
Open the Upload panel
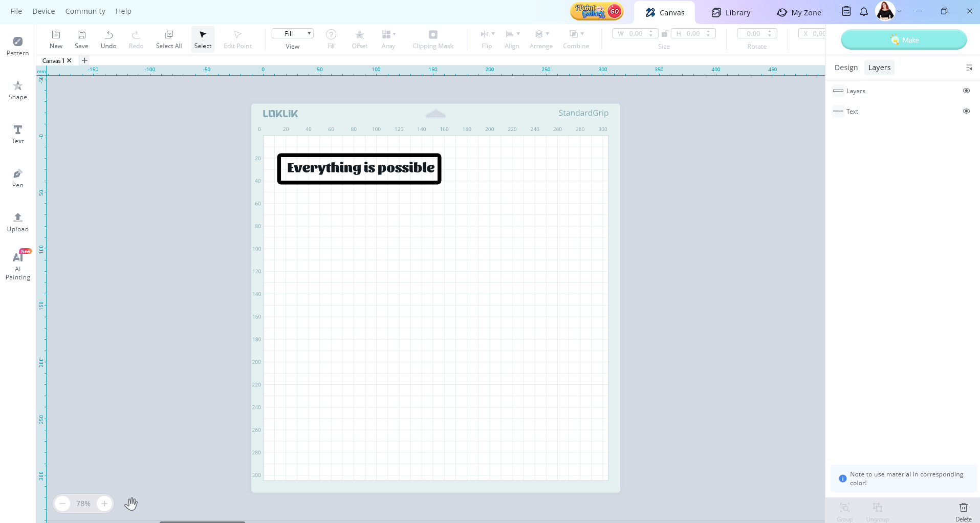[x=17, y=222]
